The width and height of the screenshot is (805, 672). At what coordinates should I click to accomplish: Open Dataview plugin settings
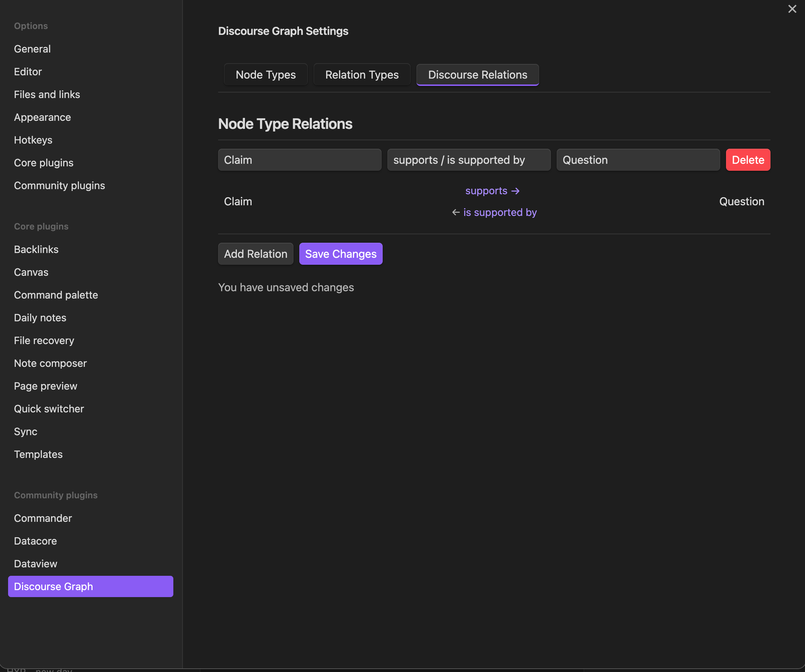[x=35, y=564]
